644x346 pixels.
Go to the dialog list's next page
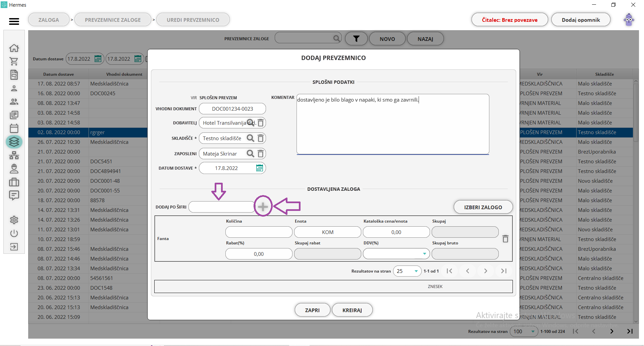click(485, 271)
